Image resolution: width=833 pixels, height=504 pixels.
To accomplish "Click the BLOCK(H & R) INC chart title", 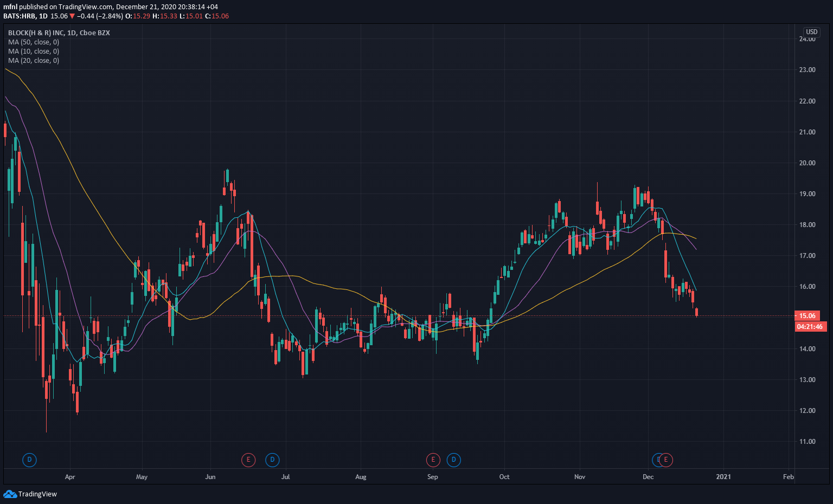I will click(x=59, y=33).
